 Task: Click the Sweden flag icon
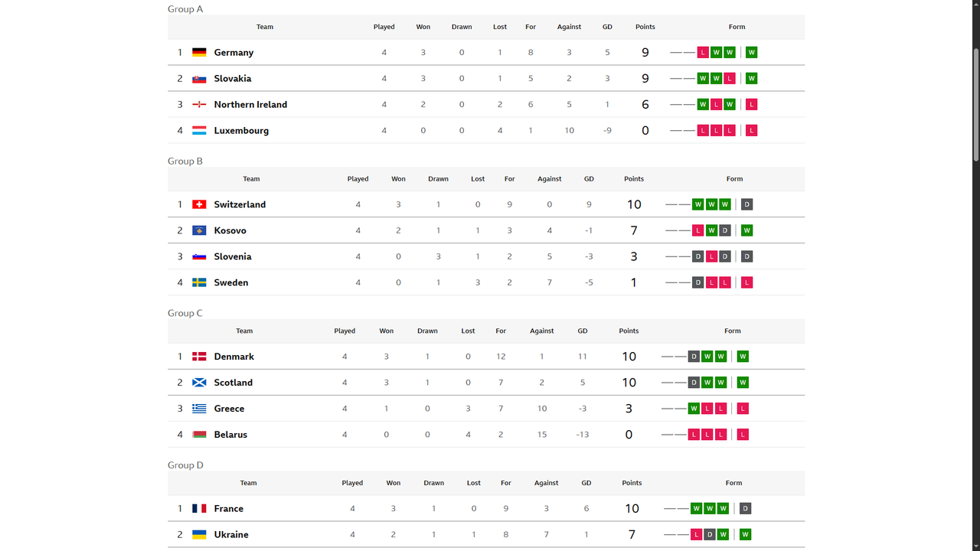pyautogui.click(x=199, y=282)
